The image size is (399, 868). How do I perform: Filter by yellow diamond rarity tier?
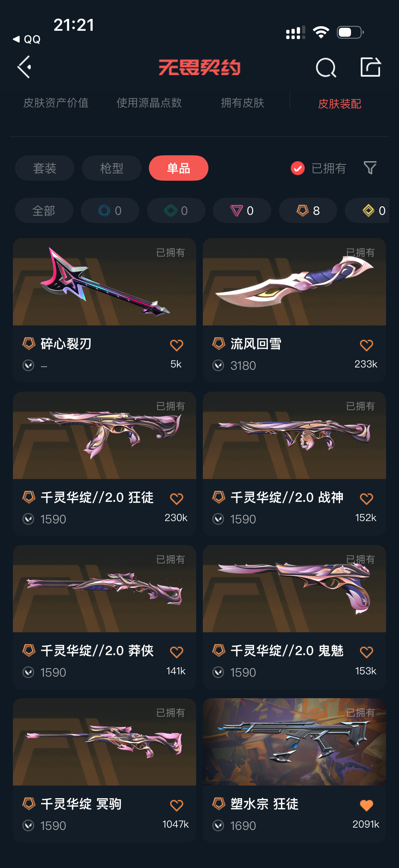coord(367,211)
